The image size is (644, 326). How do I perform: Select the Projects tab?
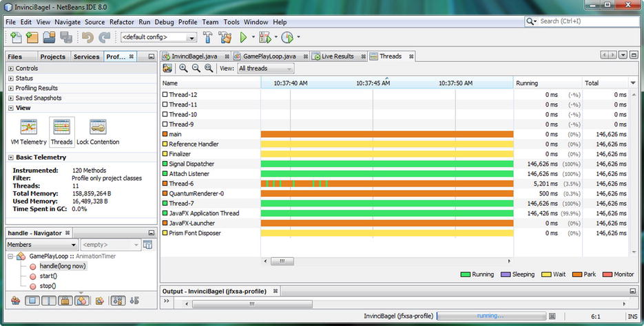(52, 56)
